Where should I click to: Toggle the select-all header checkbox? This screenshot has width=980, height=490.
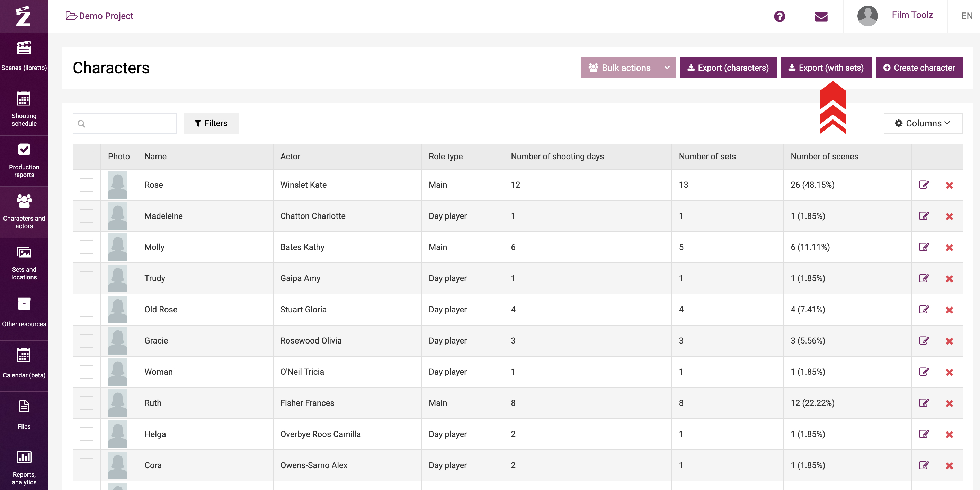tap(86, 157)
